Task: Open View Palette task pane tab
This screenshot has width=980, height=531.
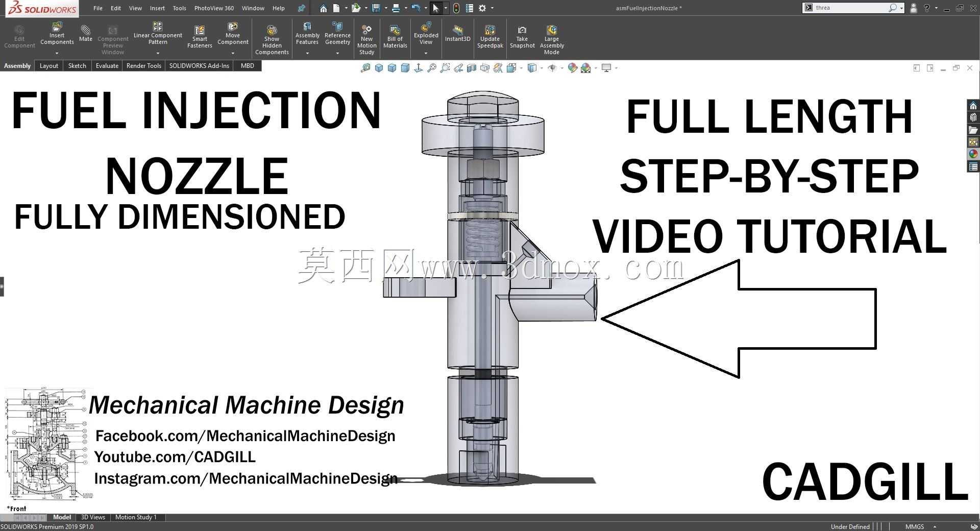Action: 973,142
